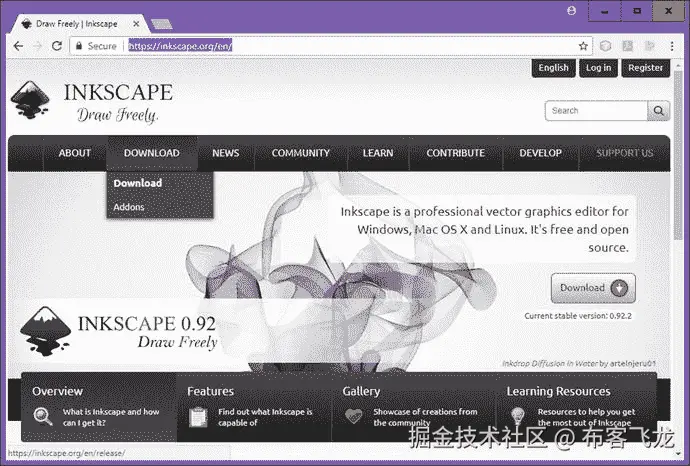690x466 pixels.
Task: Open the CONTRIBUTE menu
Action: (x=455, y=153)
